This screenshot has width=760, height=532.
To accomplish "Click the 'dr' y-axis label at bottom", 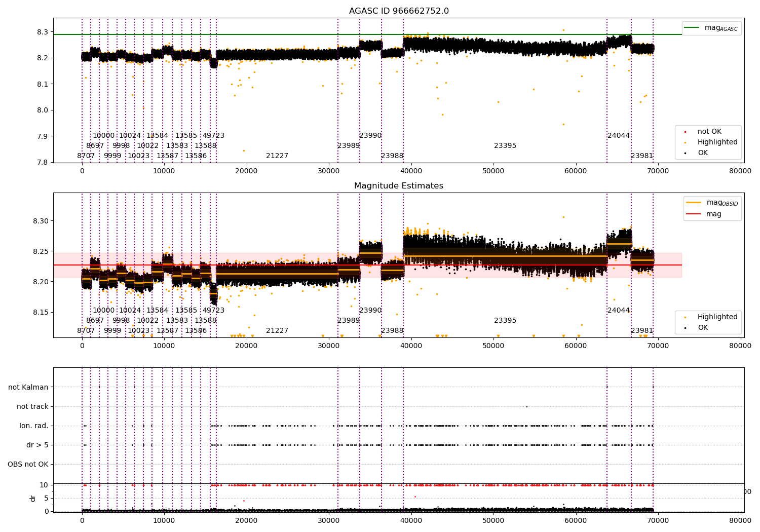I will click(x=33, y=498).
